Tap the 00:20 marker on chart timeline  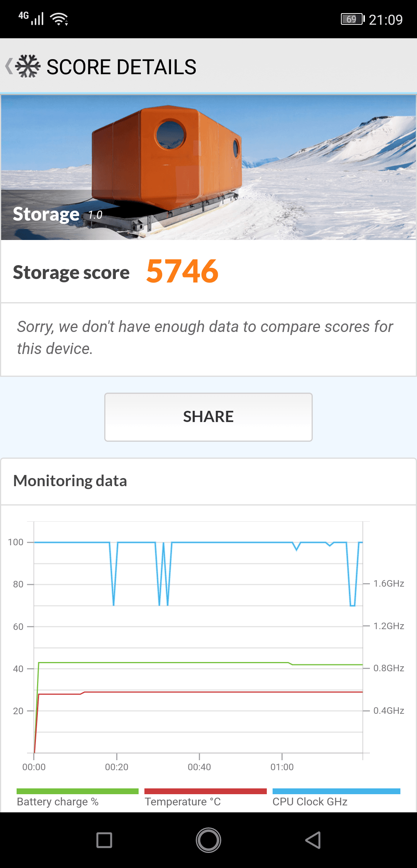pyautogui.click(x=117, y=767)
